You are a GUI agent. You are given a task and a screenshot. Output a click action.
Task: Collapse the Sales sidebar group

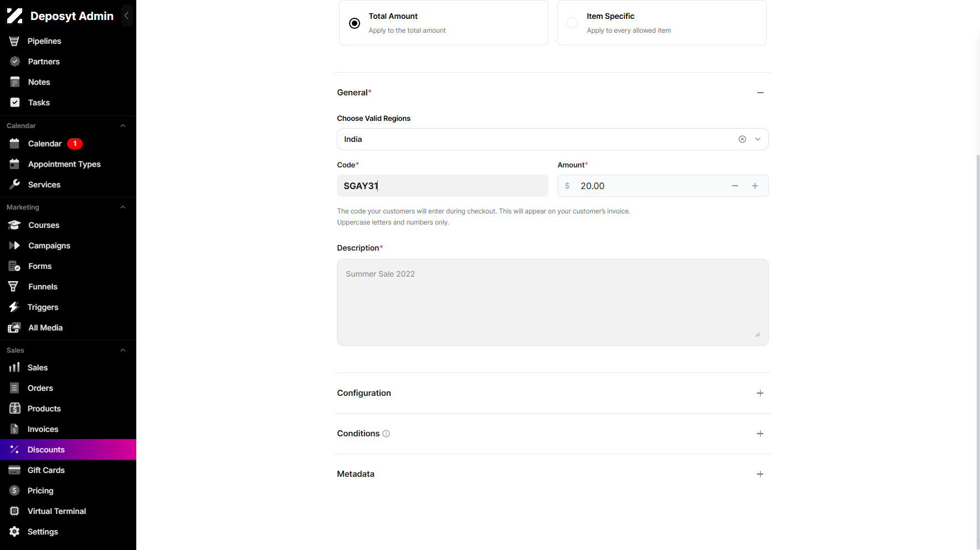click(123, 350)
